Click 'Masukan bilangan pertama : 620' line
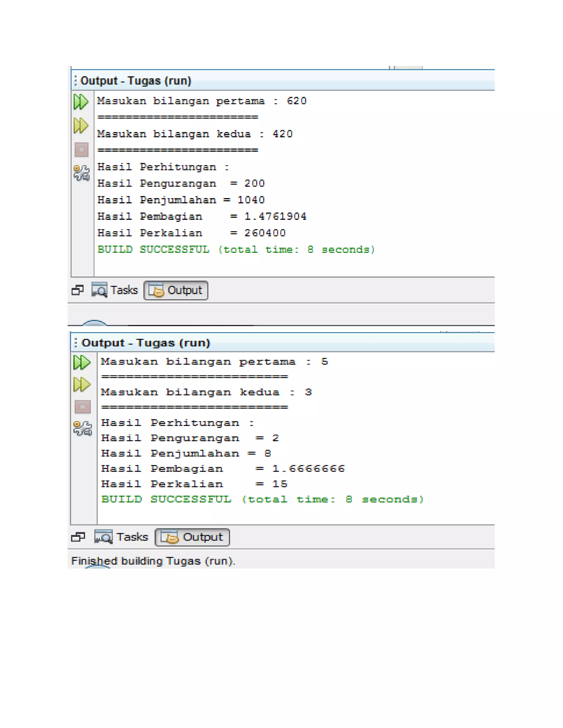563x728 pixels. tap(202, 101)
